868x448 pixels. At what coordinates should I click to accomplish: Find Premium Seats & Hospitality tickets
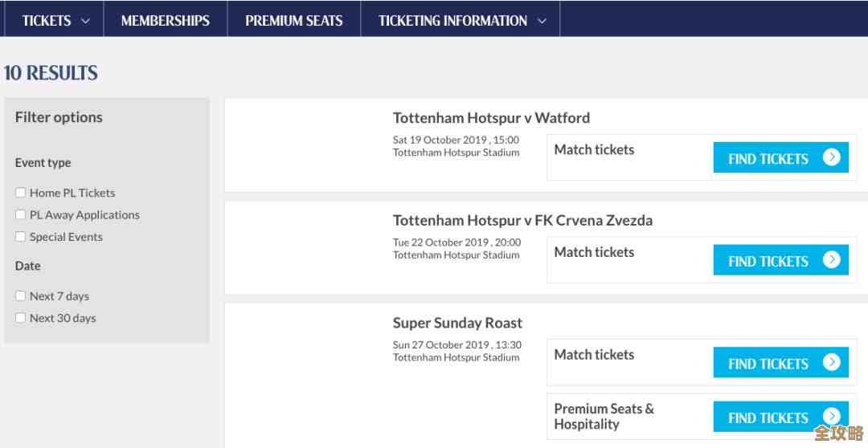(768, 417)
